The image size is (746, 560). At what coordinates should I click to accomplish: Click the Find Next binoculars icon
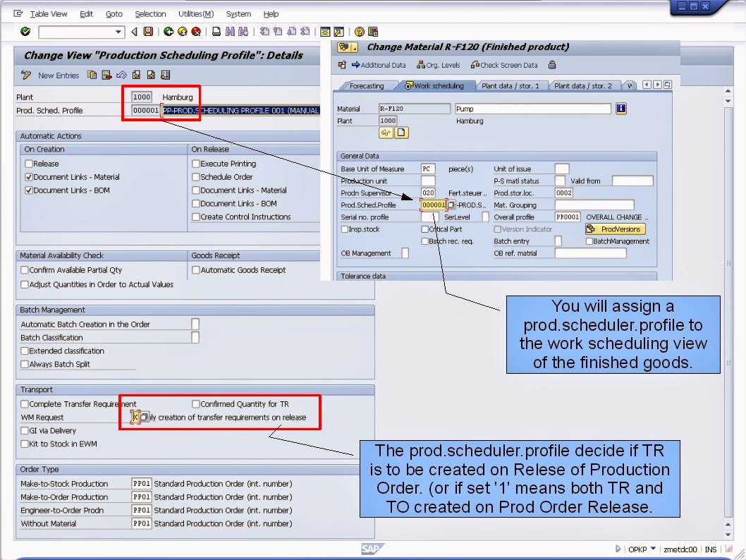(x=243, y=32)
